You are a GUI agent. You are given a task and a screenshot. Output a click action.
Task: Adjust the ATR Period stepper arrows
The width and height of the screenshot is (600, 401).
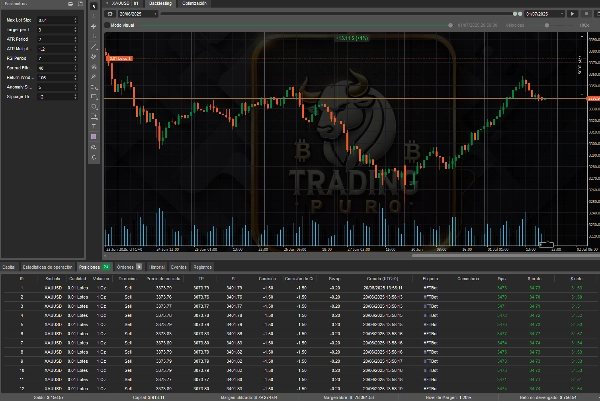pyautogui.click(x=76, y=39)
